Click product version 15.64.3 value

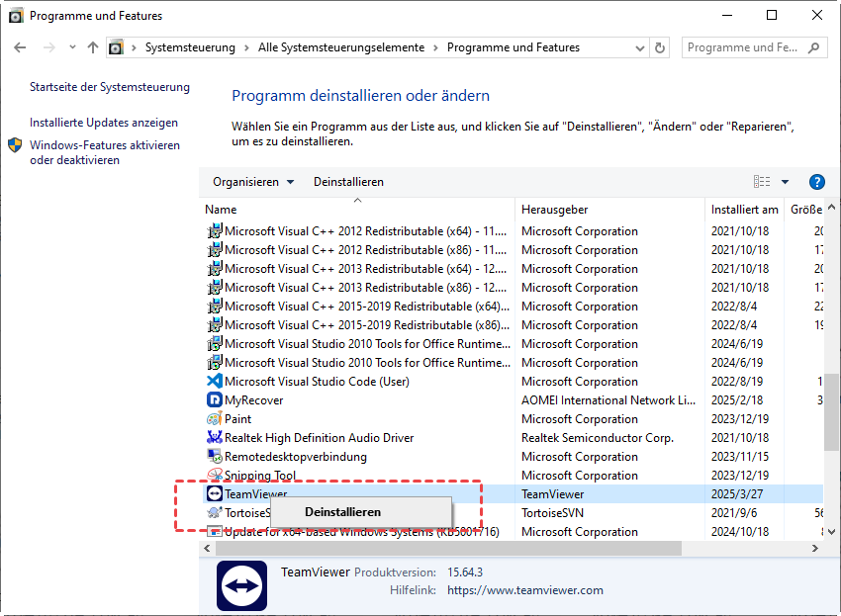(465, 572)
